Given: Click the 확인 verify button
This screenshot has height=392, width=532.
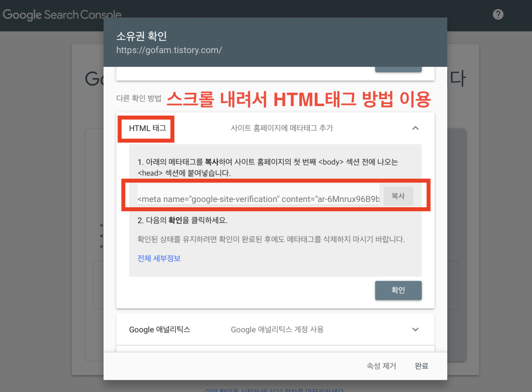Looking at the screenshot, I should (398, 290).
